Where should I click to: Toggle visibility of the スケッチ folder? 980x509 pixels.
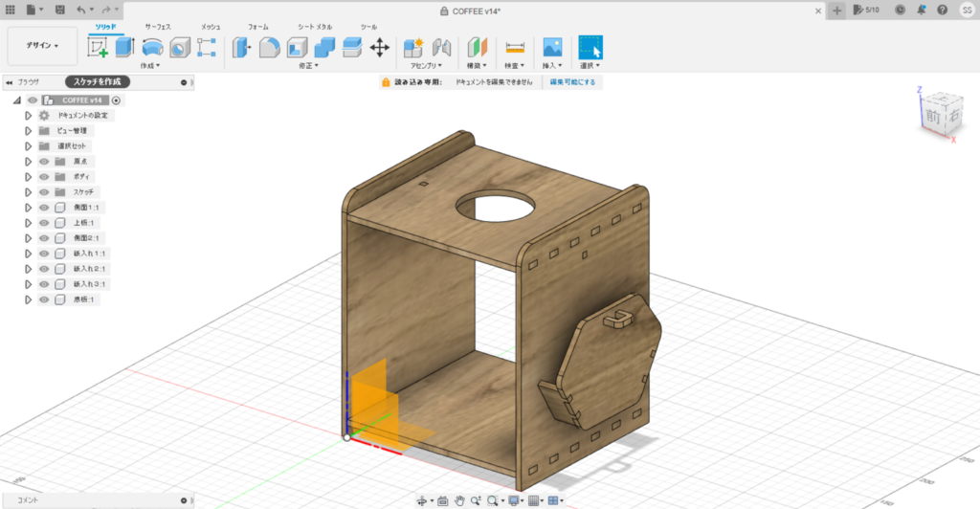click(44, 192)
